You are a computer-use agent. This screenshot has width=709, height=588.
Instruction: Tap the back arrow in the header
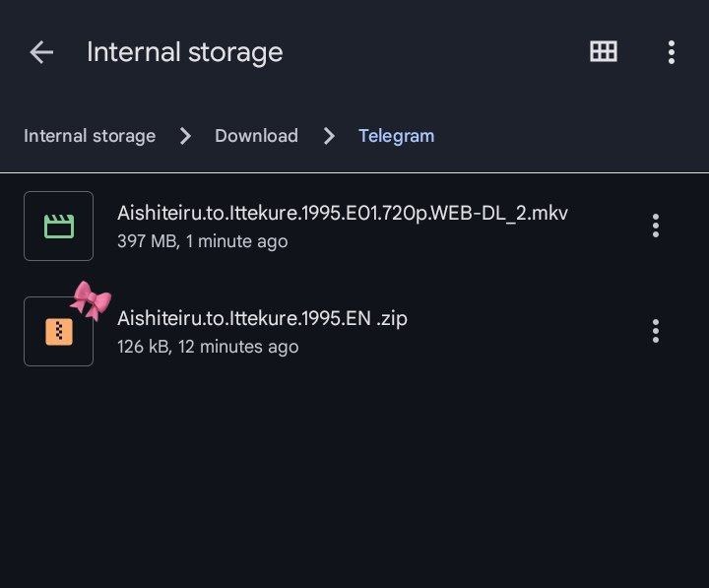[x=41, y=52]
